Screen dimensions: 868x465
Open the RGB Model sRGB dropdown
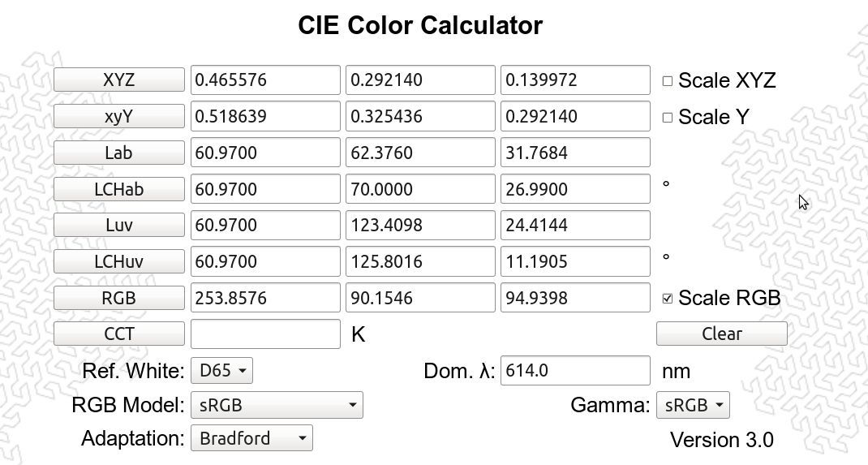coord(277,405)
